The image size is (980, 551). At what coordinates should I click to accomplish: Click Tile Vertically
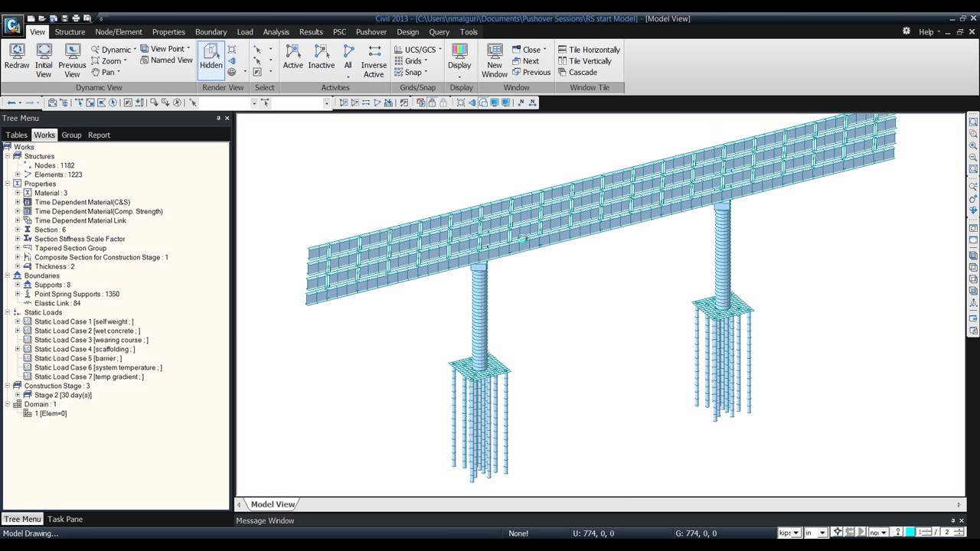click(585, 61)
